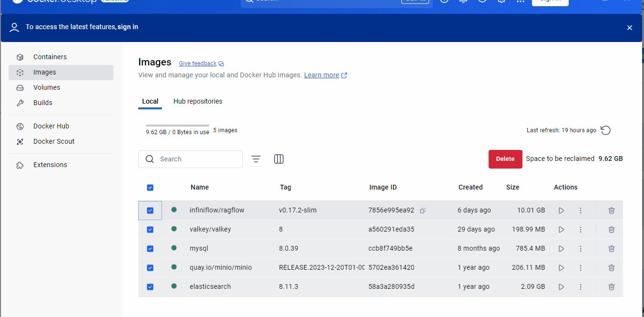Open more actions for elasticsearch
This screenshot has height=317, width=644.
pyautogui.click(x=581, y=287)
